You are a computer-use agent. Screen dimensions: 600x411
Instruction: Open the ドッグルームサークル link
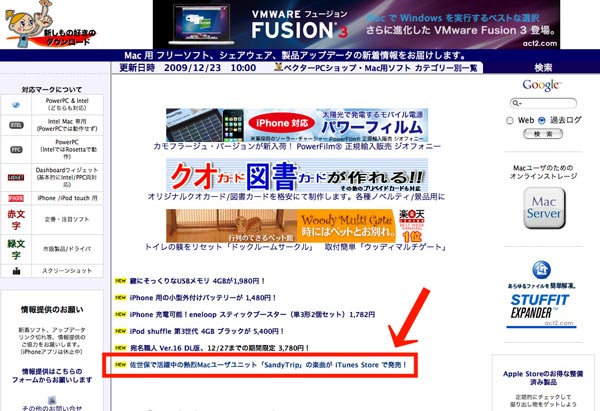[x=230, y=247]
